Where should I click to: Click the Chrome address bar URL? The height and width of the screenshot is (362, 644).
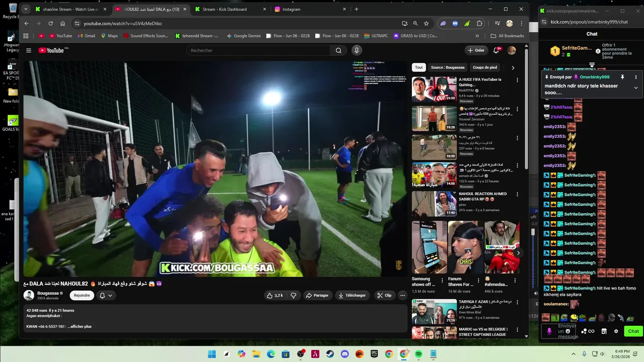(123, 24)
